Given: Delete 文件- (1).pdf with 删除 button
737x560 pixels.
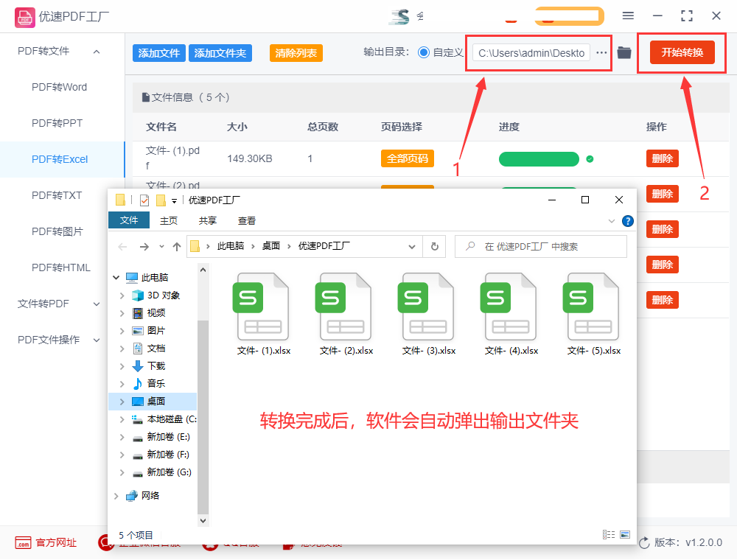Looking at the screenshot, I should point(663,159).
